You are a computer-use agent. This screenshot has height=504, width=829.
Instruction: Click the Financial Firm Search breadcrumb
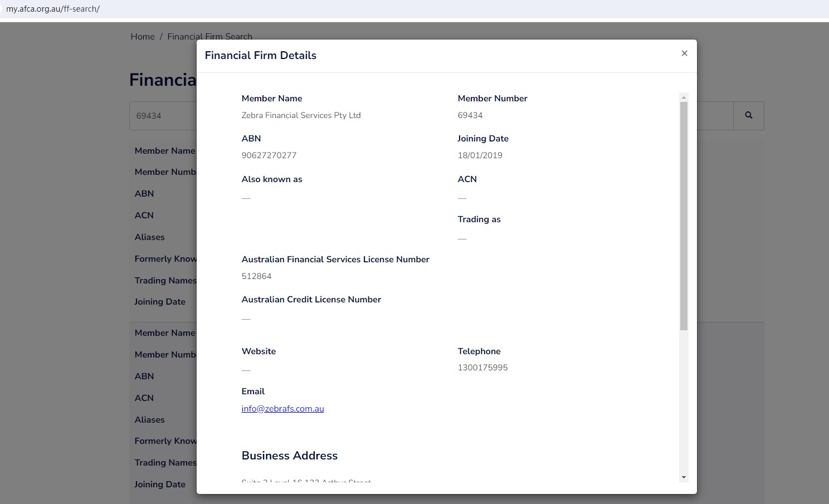pos(209,37)
